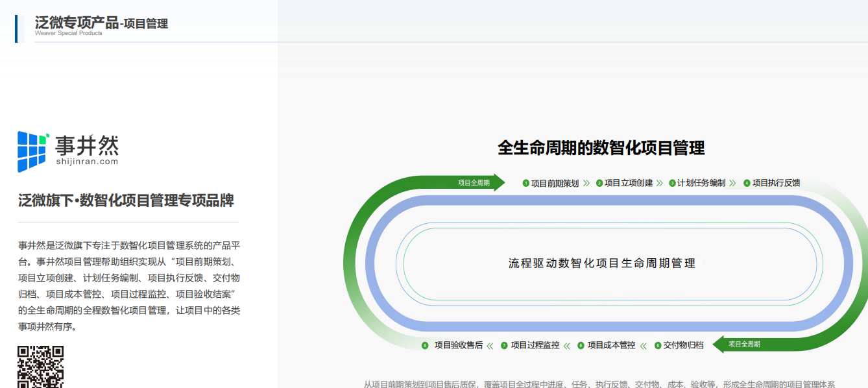Select the 泛微专项产品-项目管理 header title
This screenshot has width=868, height=388.
pyautogui.click(x=101, y=22)
